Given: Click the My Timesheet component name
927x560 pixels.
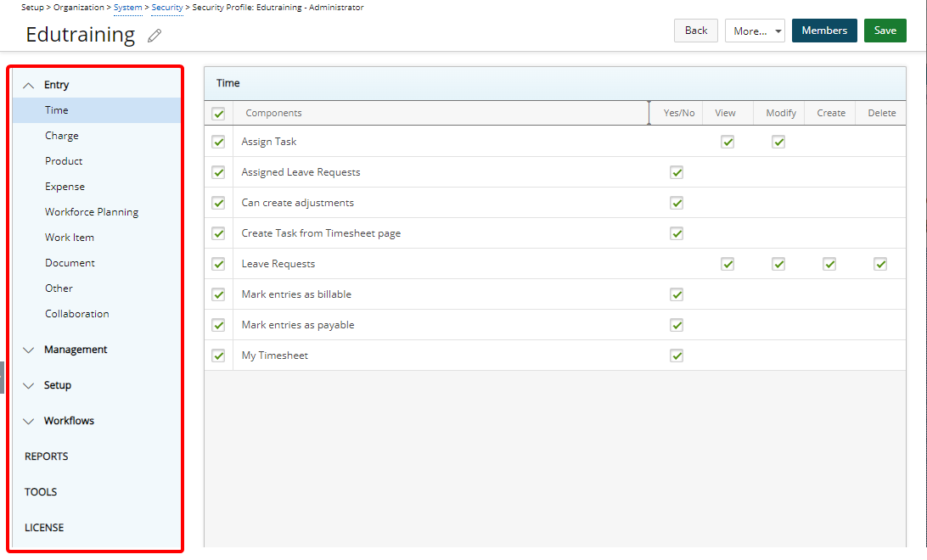Looking at the screenshot, I should [x=274, y=356].
